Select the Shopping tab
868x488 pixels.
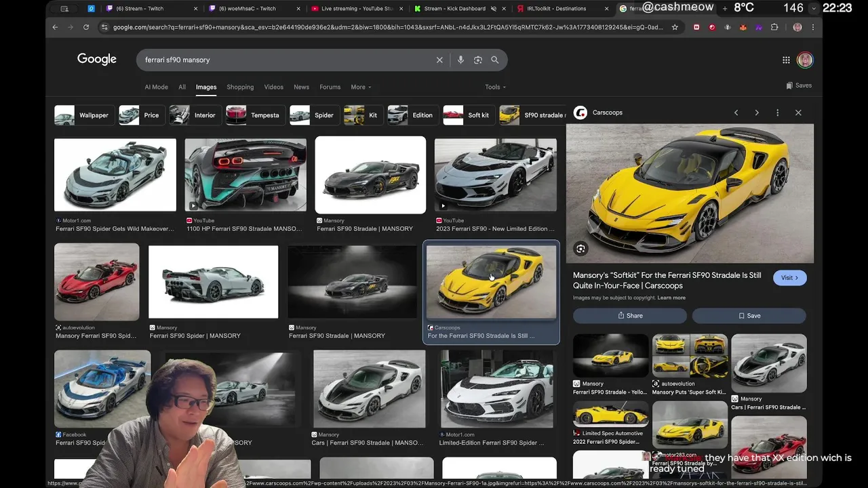[240, 87]
